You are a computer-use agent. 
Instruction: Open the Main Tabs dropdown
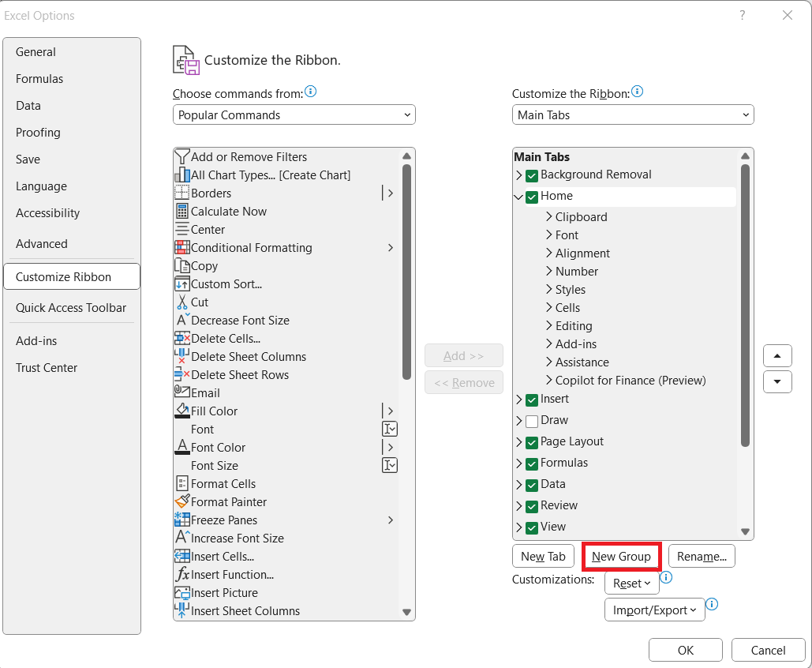point(633,114)
